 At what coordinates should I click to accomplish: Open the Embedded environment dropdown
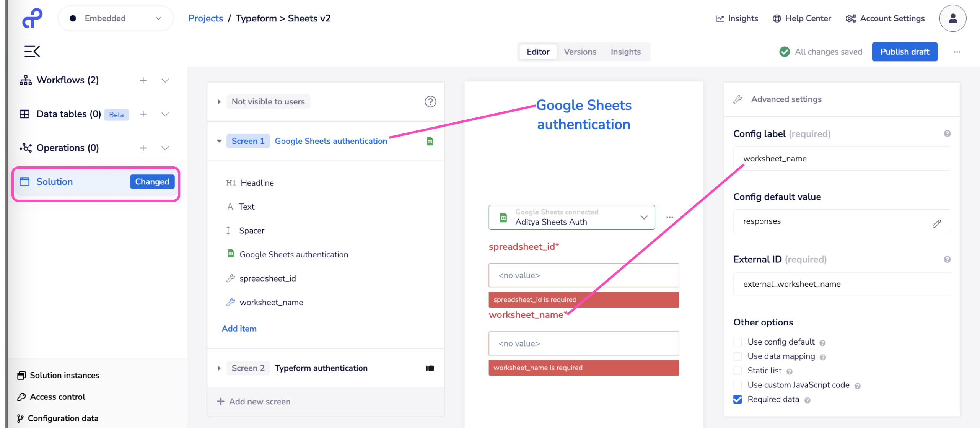tap(116, 18)
